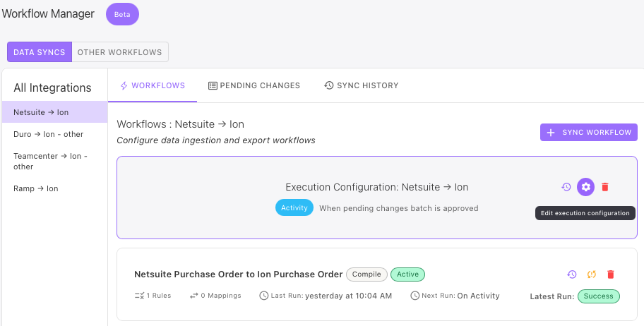The height and width of the screenshot is (326, 644).
Task: Click the Sync Workflow button
Action: [x=589, y=133]
